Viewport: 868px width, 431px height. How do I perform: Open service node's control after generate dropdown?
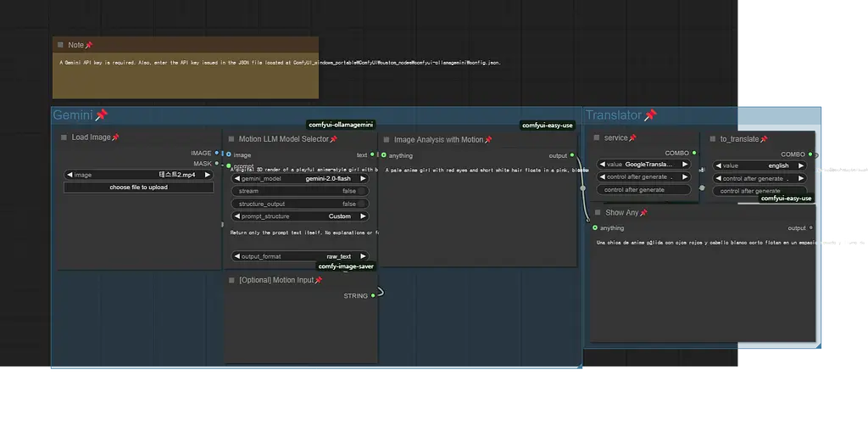click(x=644, y=177)
